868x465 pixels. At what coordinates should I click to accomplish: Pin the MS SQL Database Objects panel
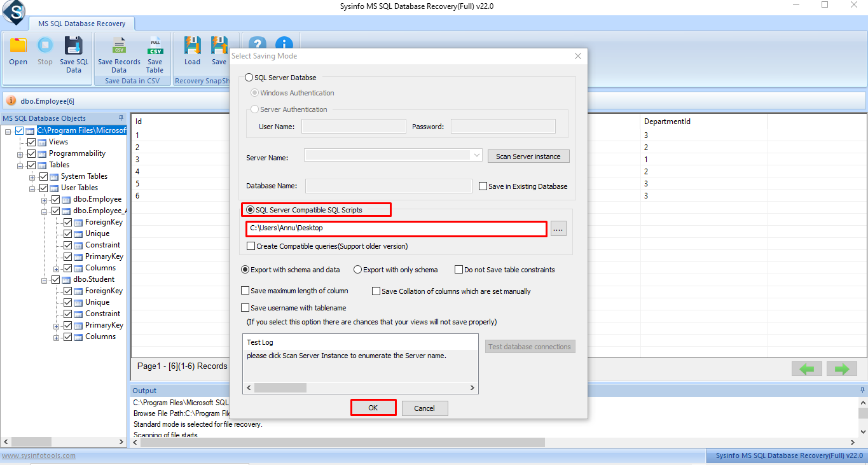tap(121, 118)
